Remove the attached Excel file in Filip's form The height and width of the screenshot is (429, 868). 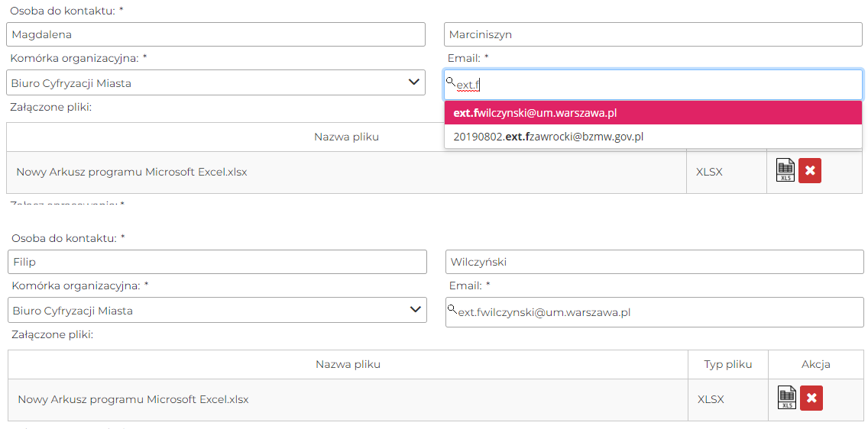tap(811, 398)
